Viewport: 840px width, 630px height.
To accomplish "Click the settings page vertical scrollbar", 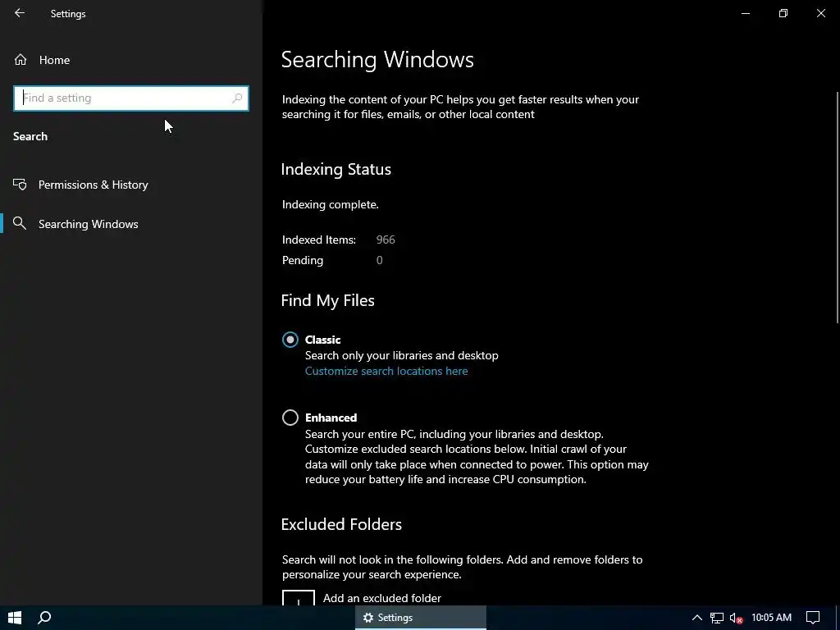I will click(x=837, y=208).
